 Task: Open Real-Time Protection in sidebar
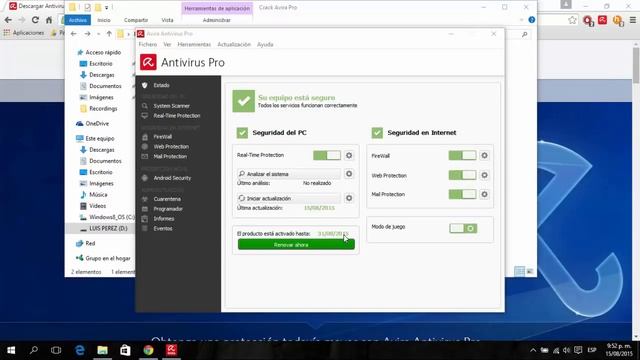click(177, 116)
